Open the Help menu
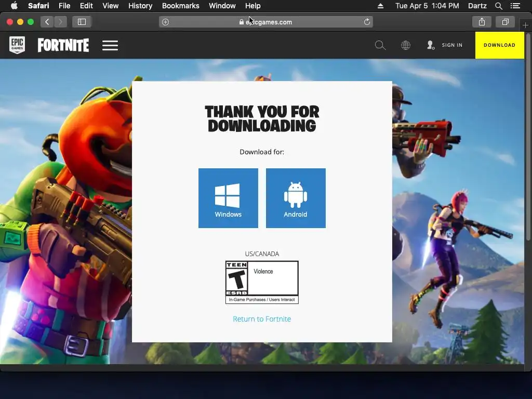532x399 pixels. [x=253, y=6]
